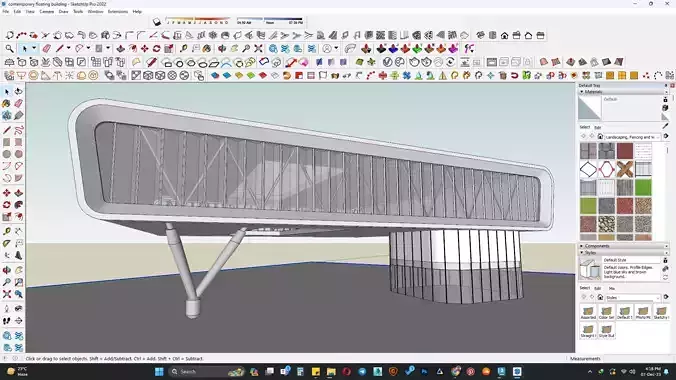
Task: Toggle shadows display icon near date slider
Action: coord(156,22)
